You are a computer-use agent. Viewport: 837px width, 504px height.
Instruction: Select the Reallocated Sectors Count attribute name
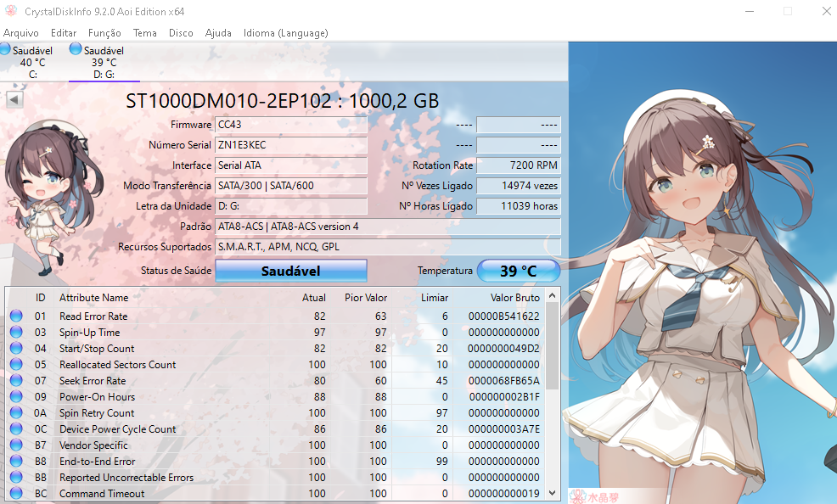[117, 365]
